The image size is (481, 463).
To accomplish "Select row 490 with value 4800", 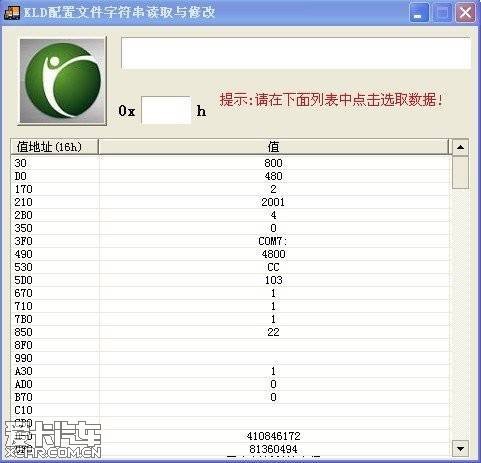I will (x=230, y=254).
